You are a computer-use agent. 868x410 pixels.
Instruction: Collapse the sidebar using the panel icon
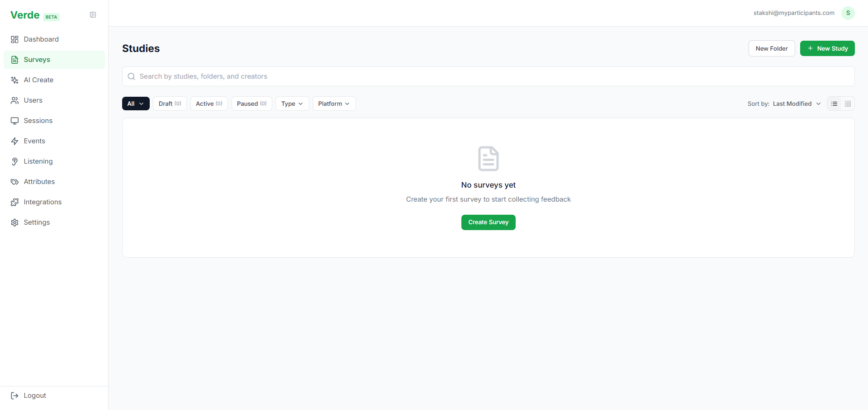pyautogui.click(x=93, y=15)
